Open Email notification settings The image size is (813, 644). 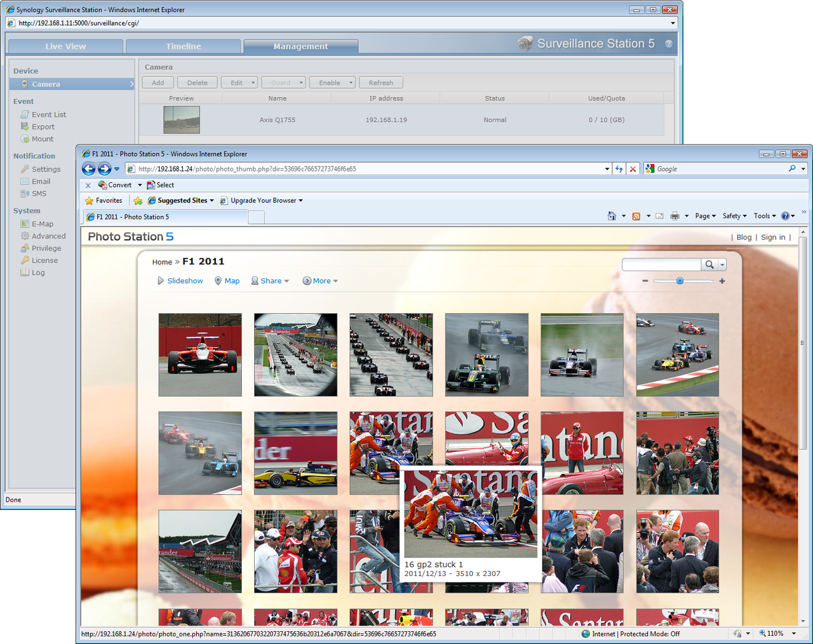click(35, 182)
